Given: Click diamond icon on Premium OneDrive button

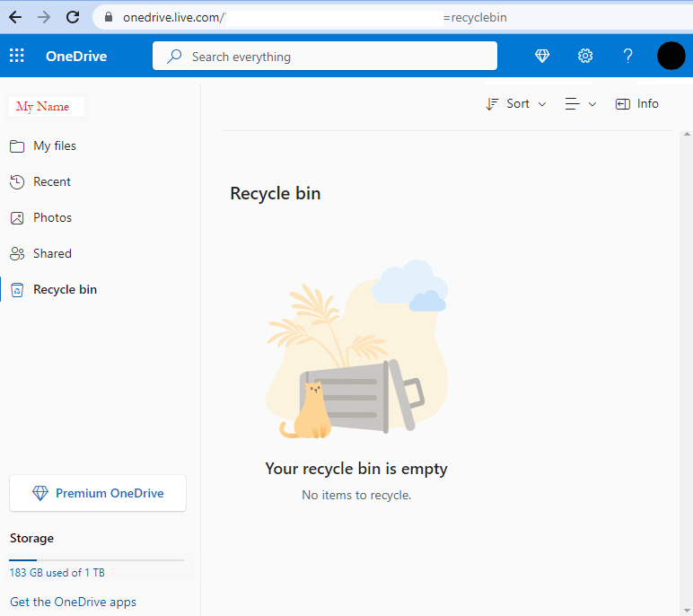Looking at the screenshot, I should 40,493.
